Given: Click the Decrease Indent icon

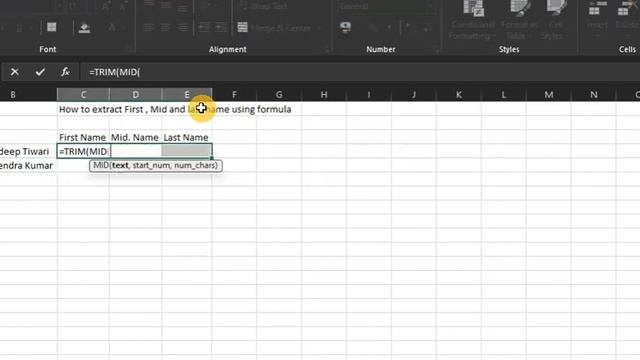Looking at the screenshot, I should (x=204, y=27).
